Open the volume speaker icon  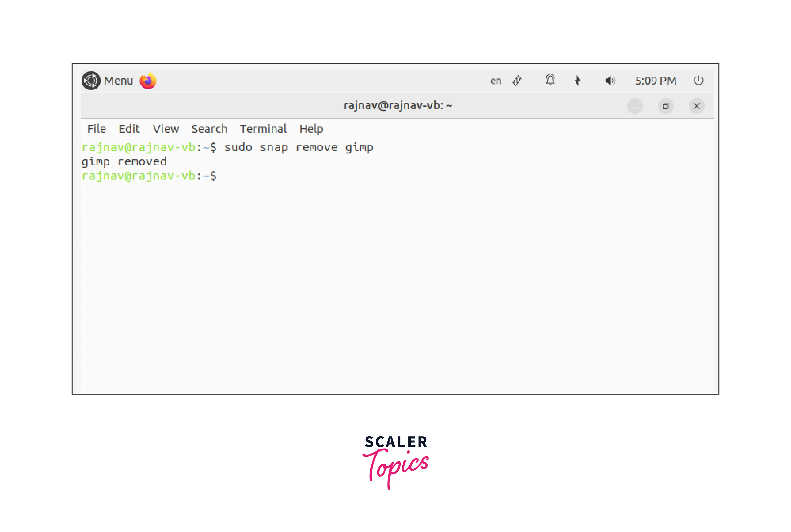click(610, 81)
